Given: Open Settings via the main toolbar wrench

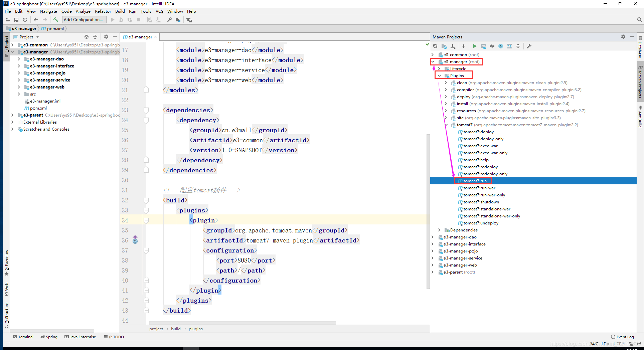Looking at the screenshot, I should tap(169, 20).
